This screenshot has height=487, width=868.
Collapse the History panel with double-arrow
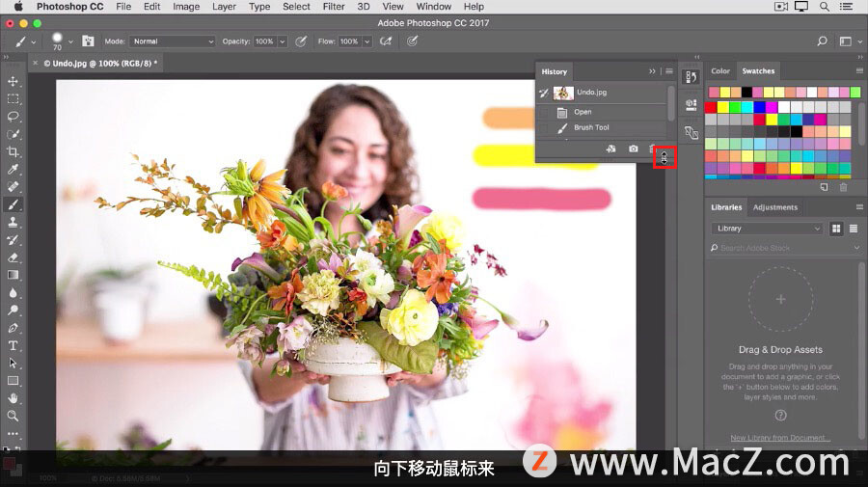[652, 71]
